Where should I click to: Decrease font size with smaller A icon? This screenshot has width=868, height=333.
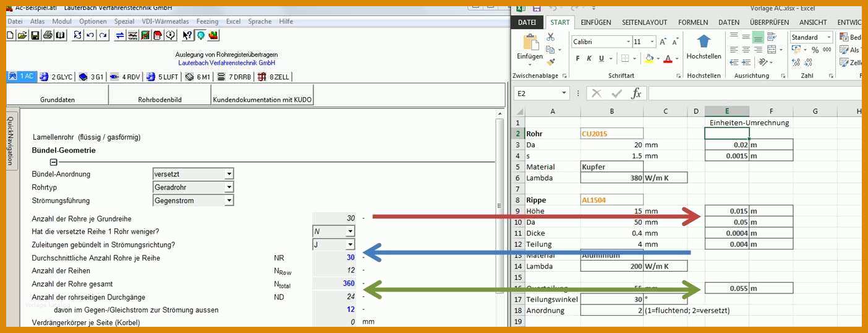point(675,41)
